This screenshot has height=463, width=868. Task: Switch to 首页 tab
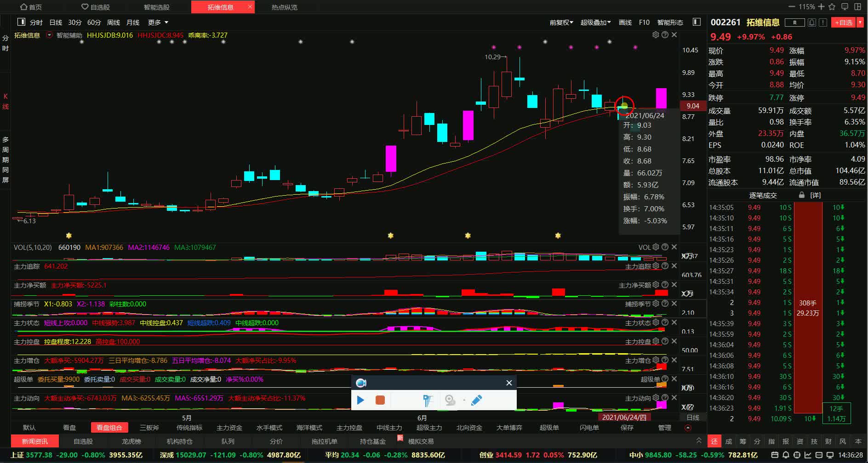pyautogui.click(x=31, y=7)
